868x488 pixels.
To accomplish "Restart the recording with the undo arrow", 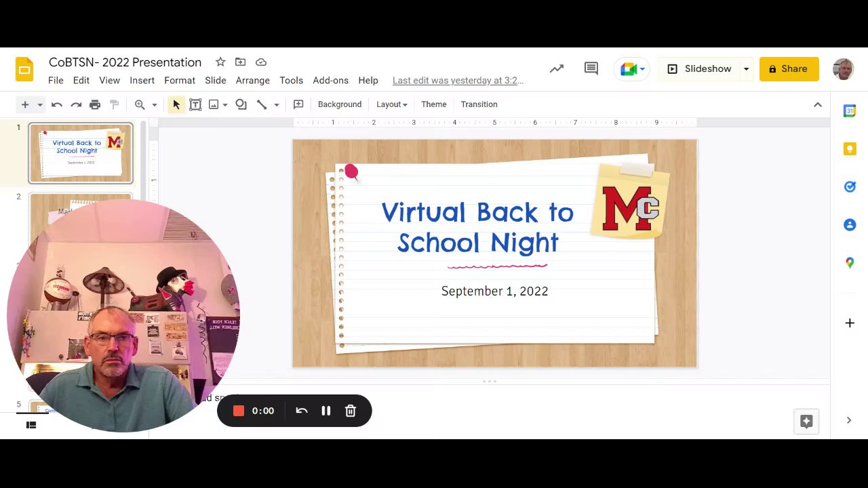I will click(x=302, y=411).
